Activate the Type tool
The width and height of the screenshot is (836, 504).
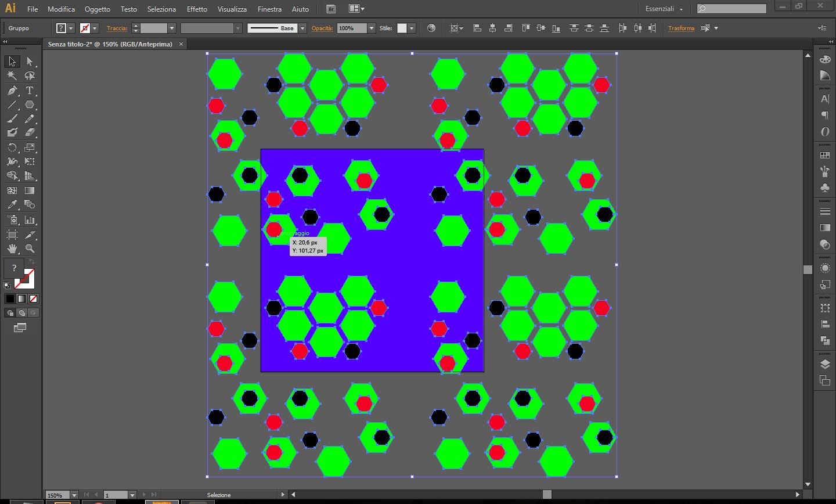coord(30,91)
